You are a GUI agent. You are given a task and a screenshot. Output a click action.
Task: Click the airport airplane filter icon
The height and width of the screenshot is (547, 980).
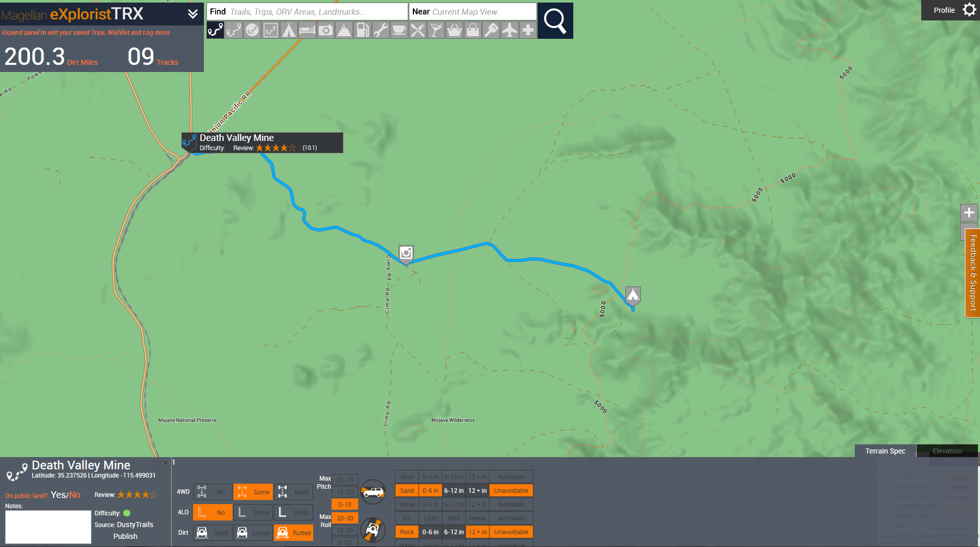point(509,31)
